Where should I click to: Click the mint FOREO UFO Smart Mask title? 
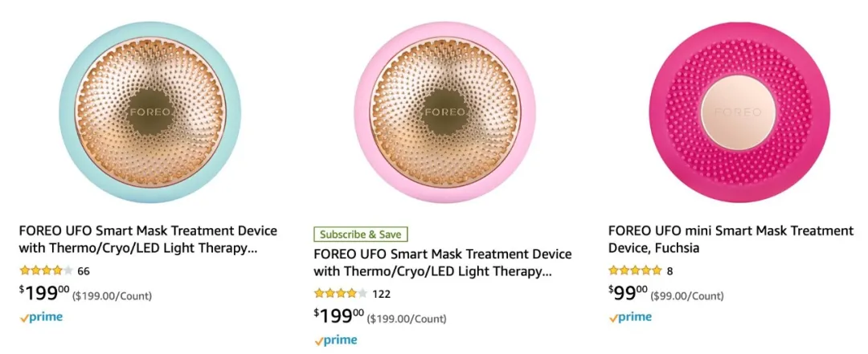click(148, 239)
